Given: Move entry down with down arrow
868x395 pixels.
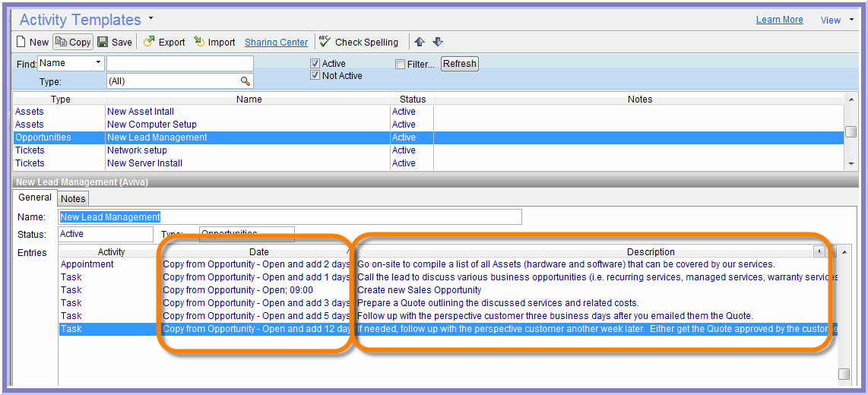Looking at the screenshot, I should tap(438, 43).
